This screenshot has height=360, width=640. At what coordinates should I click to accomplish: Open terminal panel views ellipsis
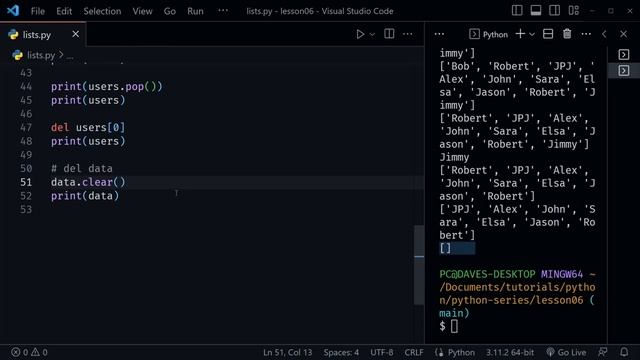pyautogui.click(x=439, y=34)
